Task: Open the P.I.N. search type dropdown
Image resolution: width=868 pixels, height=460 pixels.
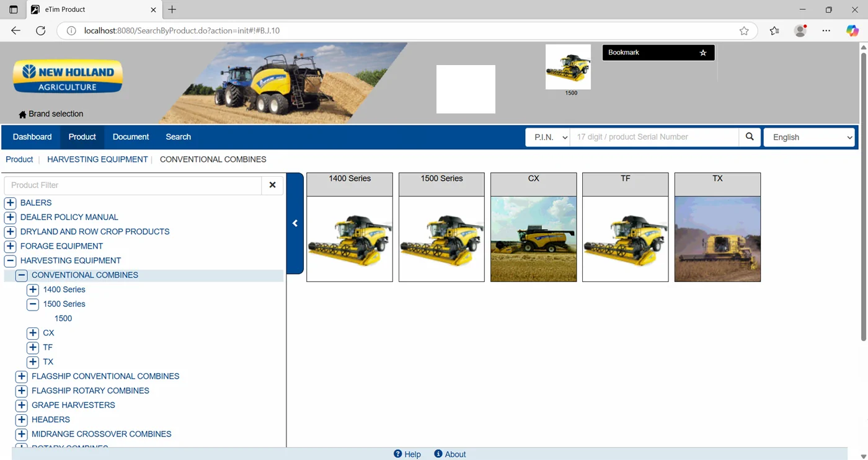Action: pyautogui.click(x=547, y=137)
